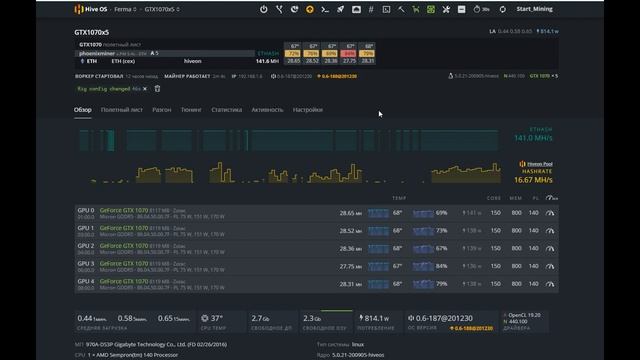Open the GTX1070x5 worker dropdown in breadcrumb

tap(162, 9)
